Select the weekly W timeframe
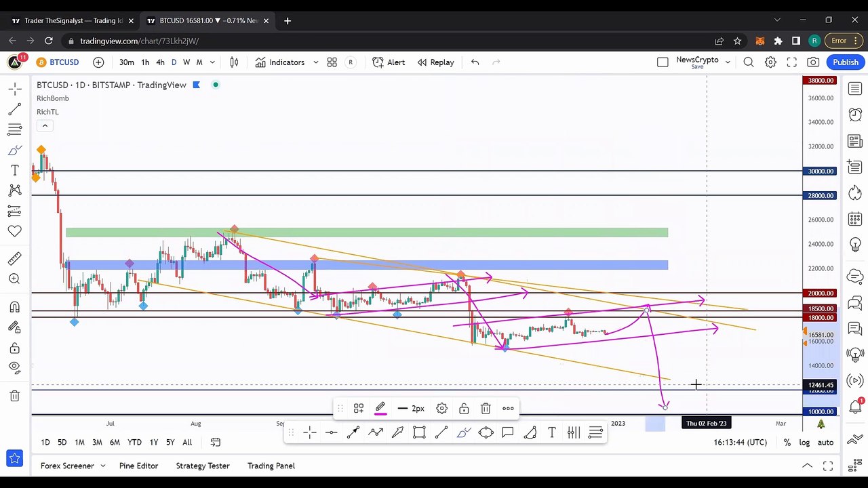 click(x=186, y=62)
